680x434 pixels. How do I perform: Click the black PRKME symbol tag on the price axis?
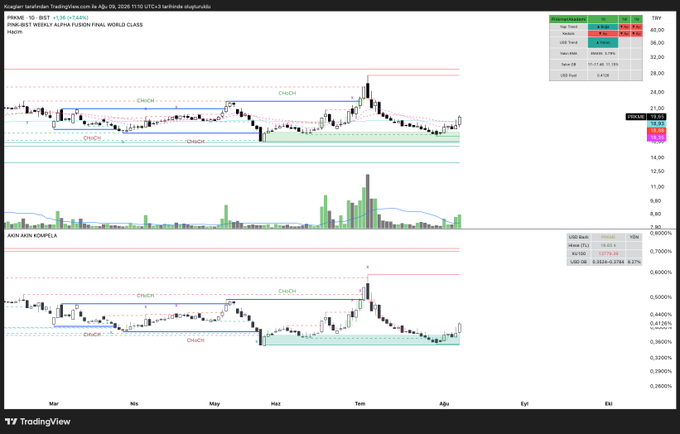636,117
